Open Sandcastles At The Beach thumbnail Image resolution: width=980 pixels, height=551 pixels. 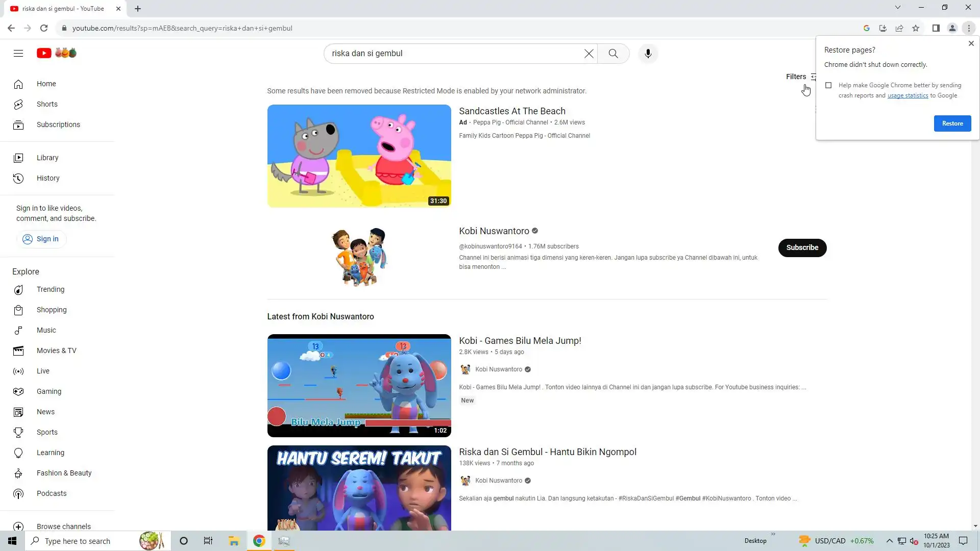point(359,156)
